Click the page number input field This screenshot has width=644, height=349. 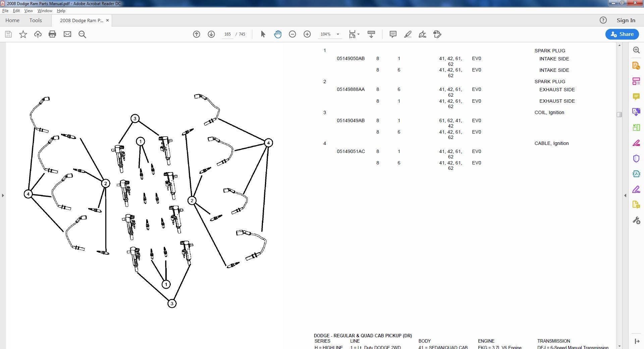[x=227, y=34]
